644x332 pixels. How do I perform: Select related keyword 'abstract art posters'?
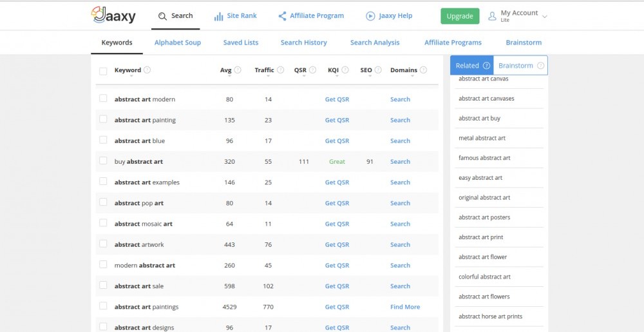484,217
